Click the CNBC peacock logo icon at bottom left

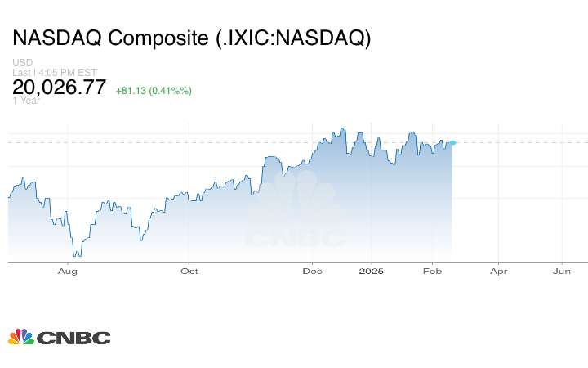[x=20, y=337]
